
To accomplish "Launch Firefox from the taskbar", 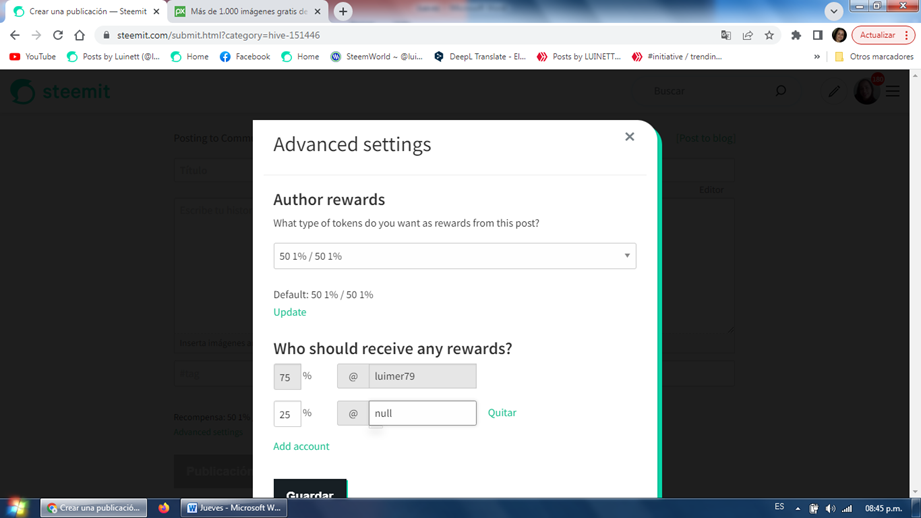I will 164,508.
